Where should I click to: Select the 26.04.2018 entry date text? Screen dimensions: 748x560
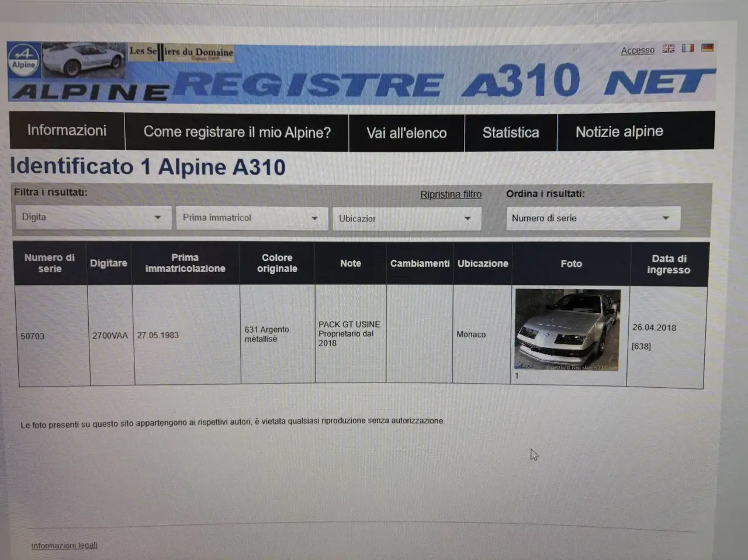[654, 328]
